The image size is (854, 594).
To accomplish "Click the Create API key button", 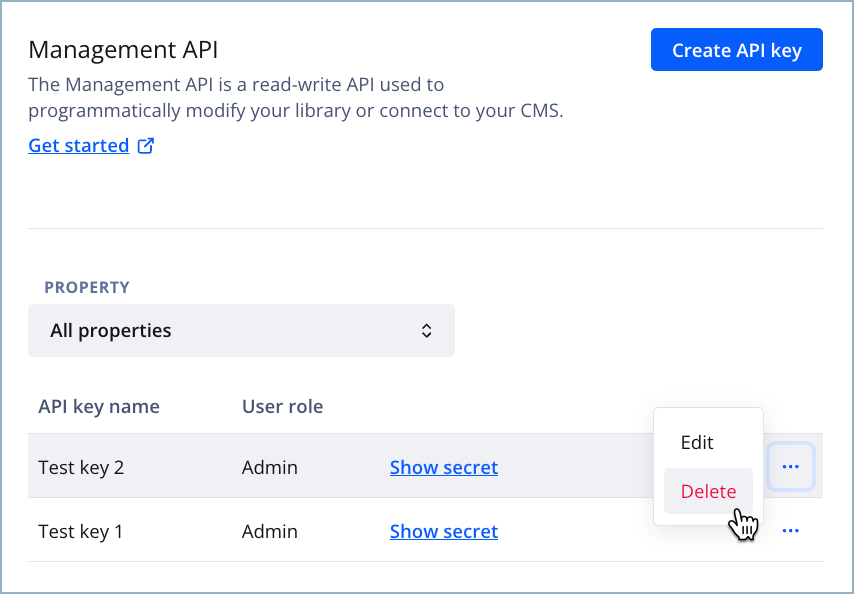I will [x=736, y=50].
